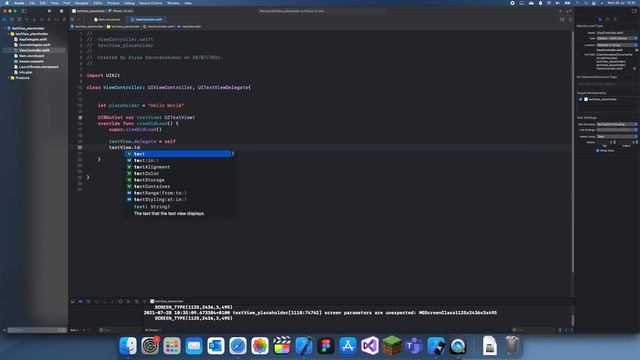Toggle the inspector sidebar button at top right
The image size is (640, 360).
tap(634, 11)
